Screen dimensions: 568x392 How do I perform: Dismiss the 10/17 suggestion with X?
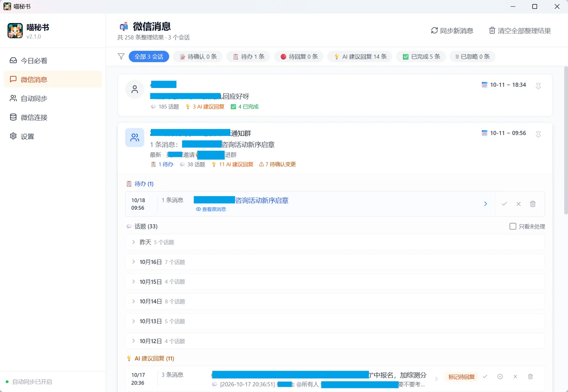click(x=515, y=376)
